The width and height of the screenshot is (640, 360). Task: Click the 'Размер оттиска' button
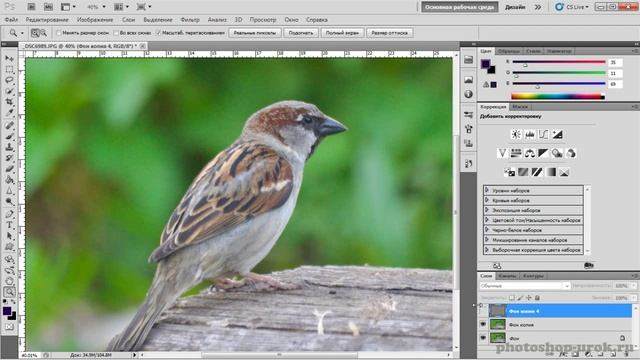click(389, 33)
